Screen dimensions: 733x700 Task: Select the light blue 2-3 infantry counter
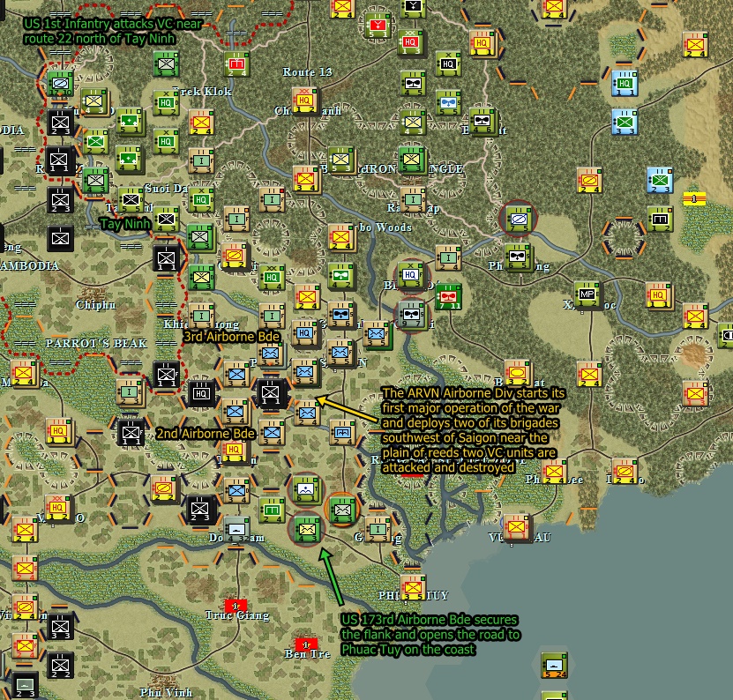click(x=659, y=181)
